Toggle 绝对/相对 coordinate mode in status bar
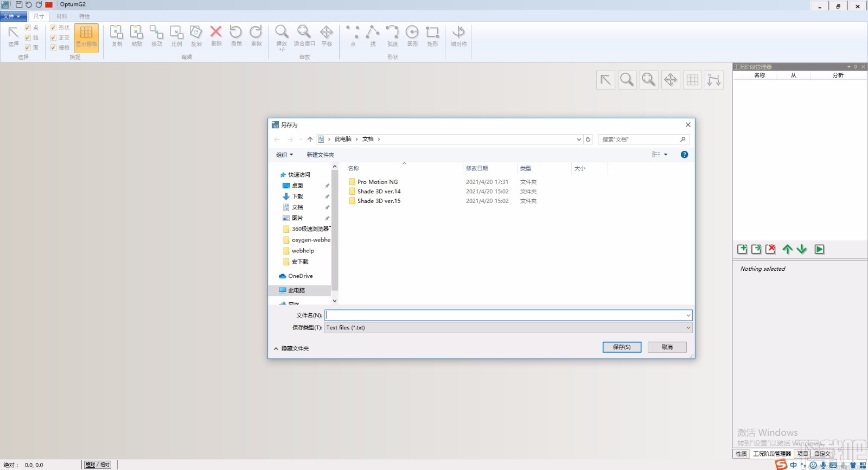This screenshot has width=868, height=470. click(98, 465)
